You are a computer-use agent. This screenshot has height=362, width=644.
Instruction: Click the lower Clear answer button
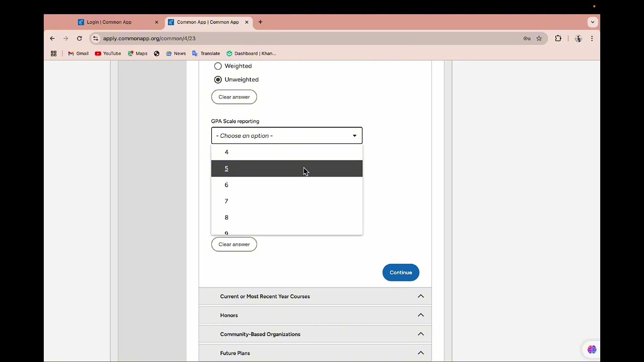(x=234, y=244)
